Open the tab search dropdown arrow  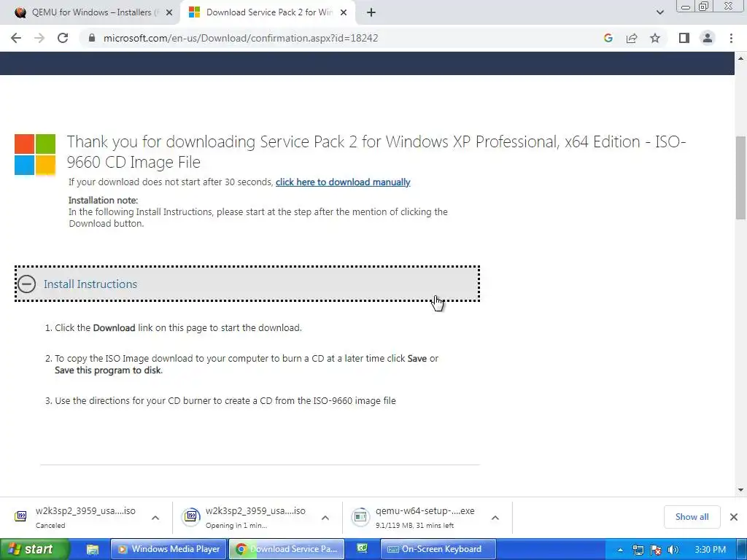pos(659,12)
